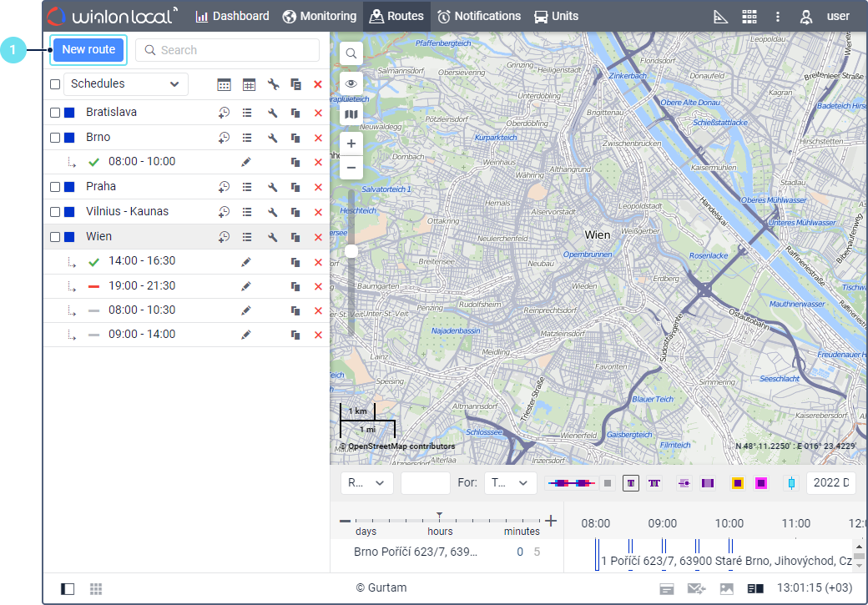Viewport: 868px width, 605px height.
Task: Expand the 'For:' dropdown in timeline toolbar
Action: (x=510, y=483)
